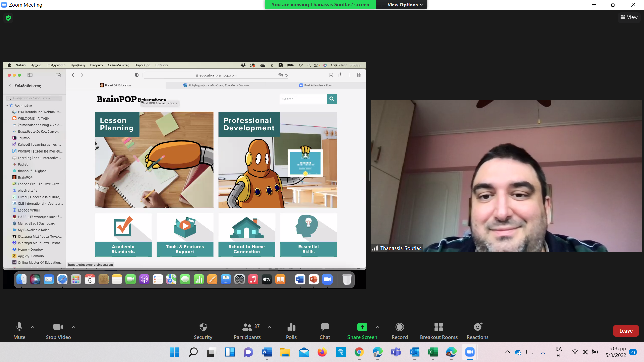
Task: Open the Σελιδοδείκτες menu
Action: pyautogui.click(x=118, y=65)
